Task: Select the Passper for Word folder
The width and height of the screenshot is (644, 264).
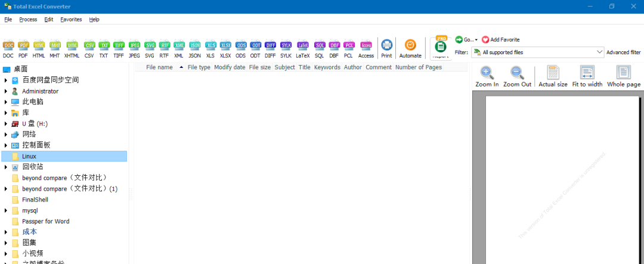Action: pos(45,221)
